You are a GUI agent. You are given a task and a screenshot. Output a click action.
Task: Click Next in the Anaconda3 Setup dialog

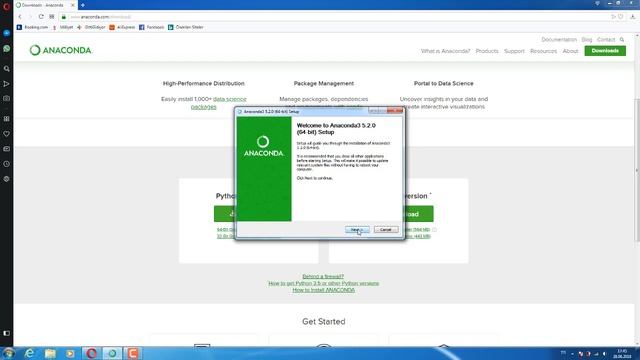point(357,230)
